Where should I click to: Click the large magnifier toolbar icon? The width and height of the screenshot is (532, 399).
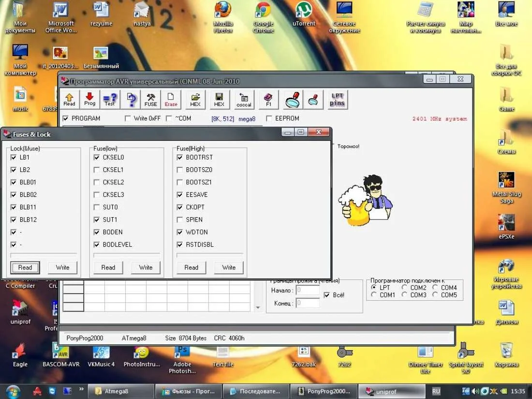[x=293, y=100]
